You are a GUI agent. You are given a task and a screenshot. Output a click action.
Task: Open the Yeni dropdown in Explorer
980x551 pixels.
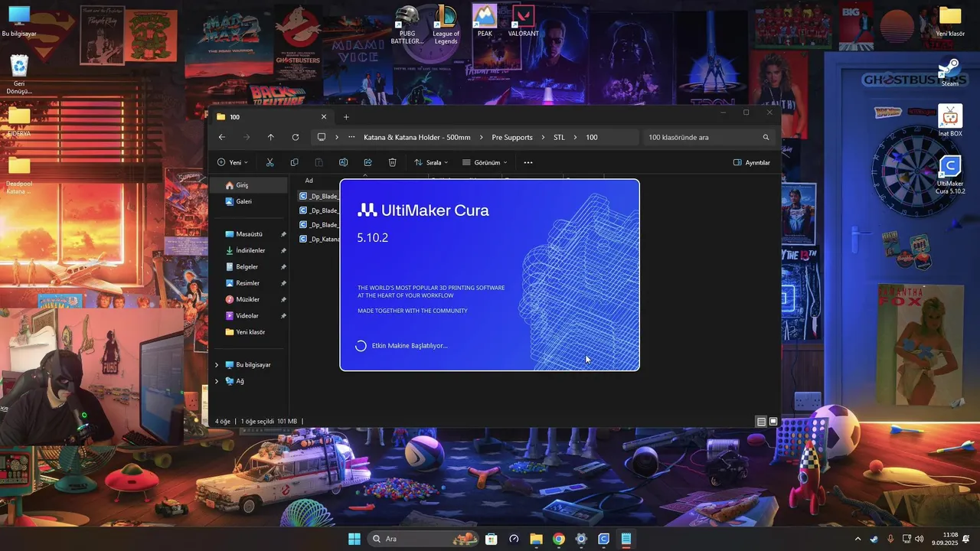pyautogui.click(x=232, y=162)
